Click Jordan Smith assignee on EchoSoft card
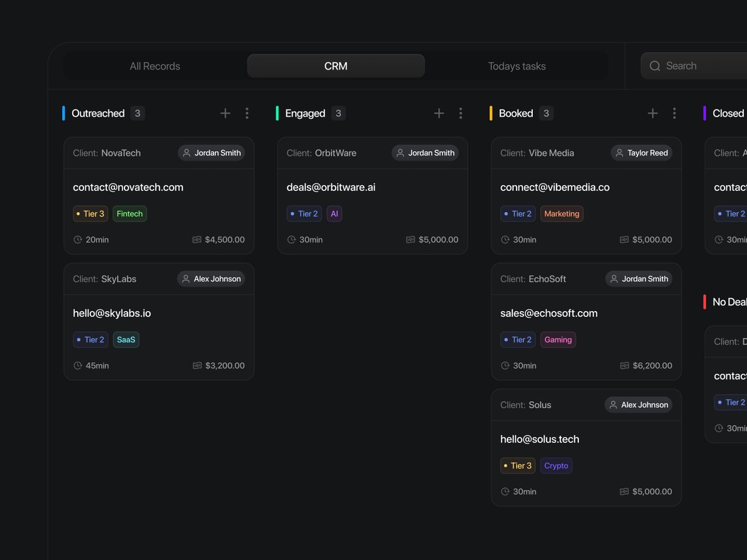747x560 pixels. tap(639, 279)
